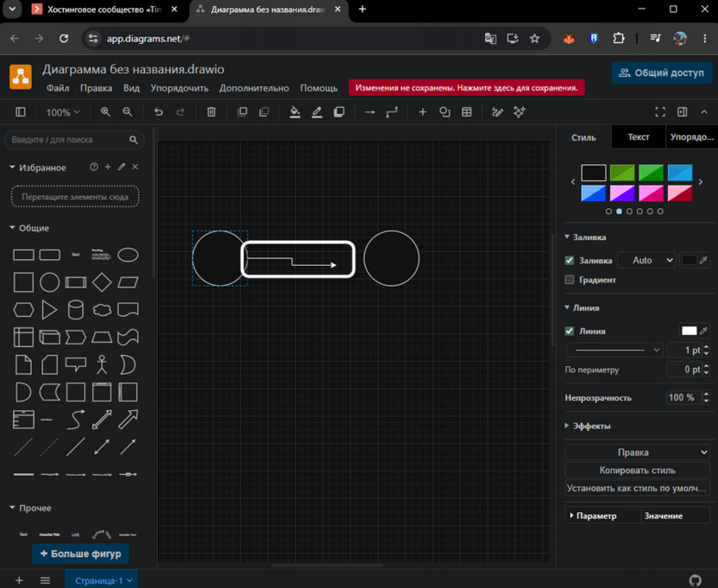Collapse the Общие shapes section
Image resolution: width=718 pixels, height=588 pixels.
pyautogui.click(x=29, y=228)
